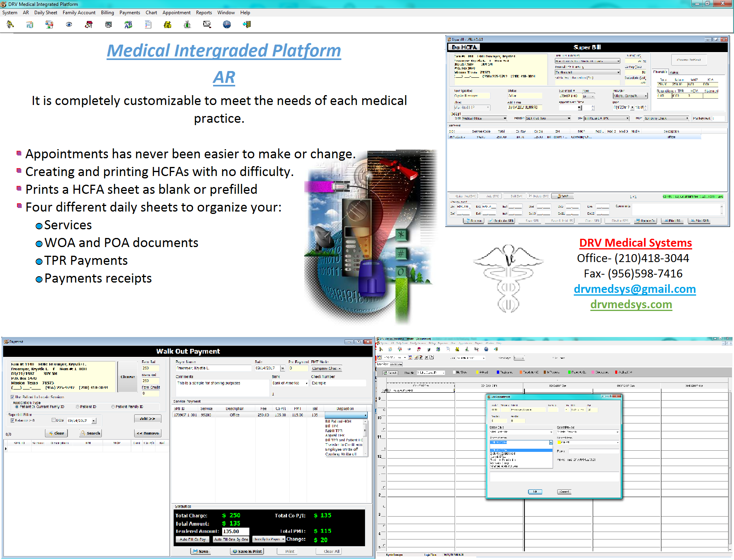This screenshot has width=734, height=560.
Task: Click the AB letters toolbar icon
Action: tap(128, 24)
